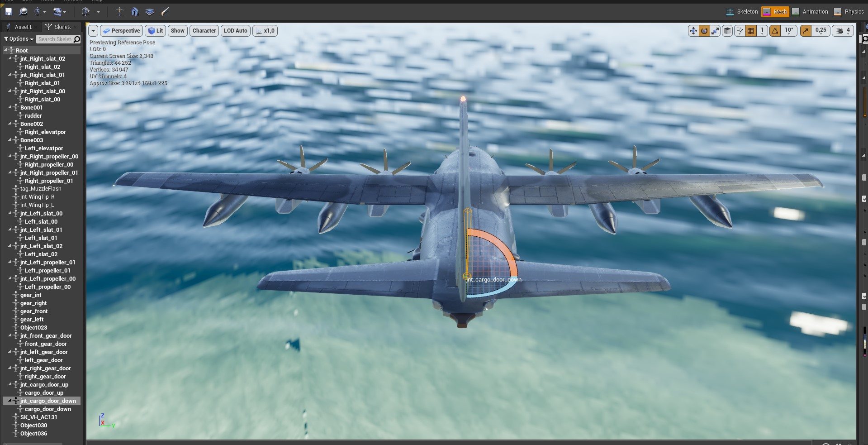Click the magnifier icon at the right panel edge
Image resolution: width=868 pixels, height=445 pixels.
click(x=865, y=39)
